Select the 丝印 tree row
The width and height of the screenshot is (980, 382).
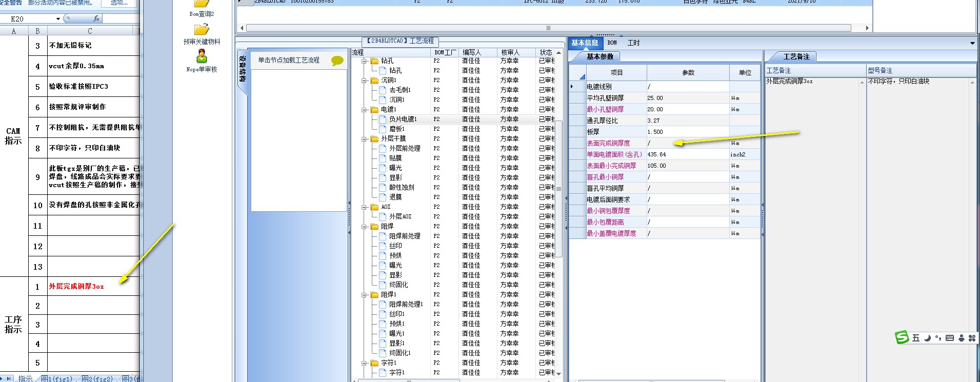point(395,246)
